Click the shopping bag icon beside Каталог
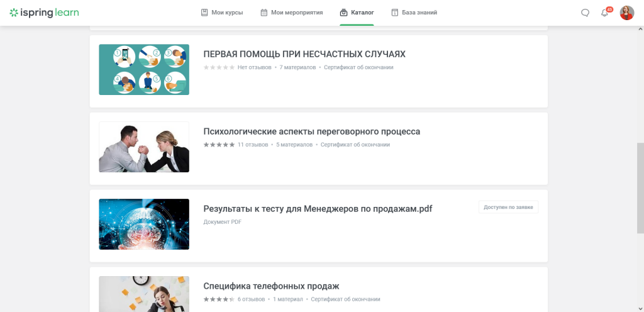644x312 pixels. tap(344, 13)
